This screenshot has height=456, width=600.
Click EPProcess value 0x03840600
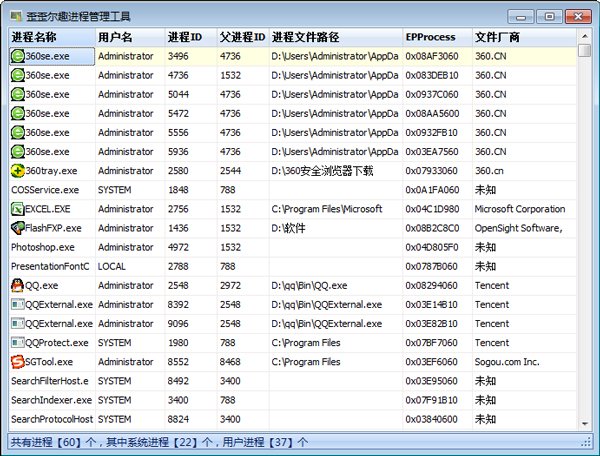tap(431, 420)
